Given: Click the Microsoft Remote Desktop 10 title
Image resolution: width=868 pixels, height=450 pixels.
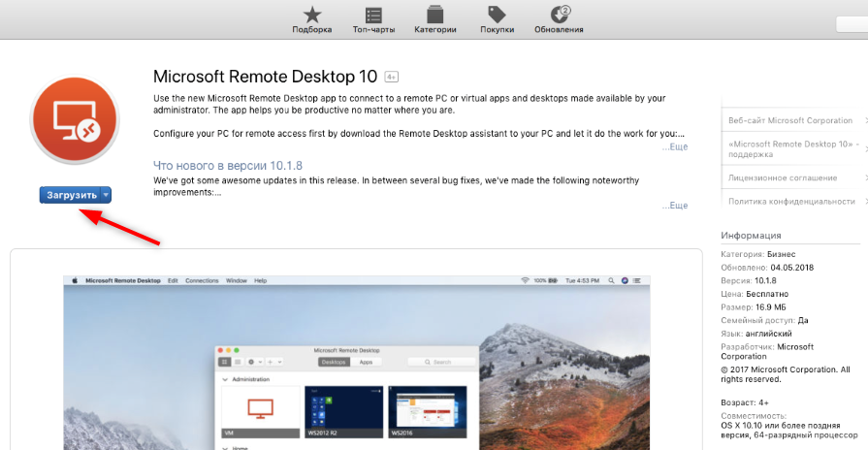Looking at the screenshot, I should coord(265,77).
